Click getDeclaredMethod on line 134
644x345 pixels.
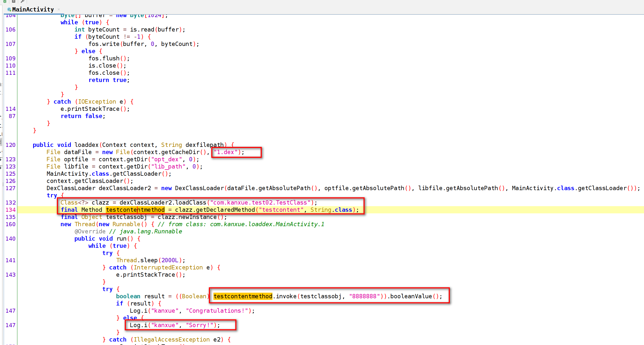coord(225,210)
